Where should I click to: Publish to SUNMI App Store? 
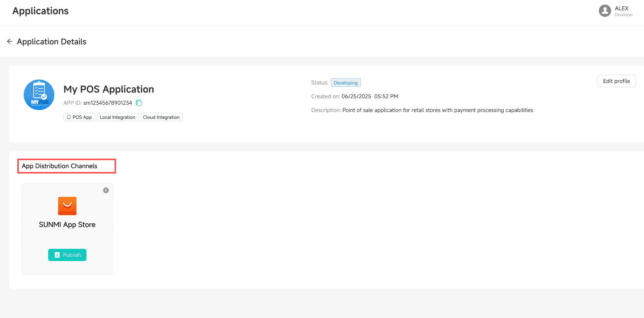tap(67, 255)
